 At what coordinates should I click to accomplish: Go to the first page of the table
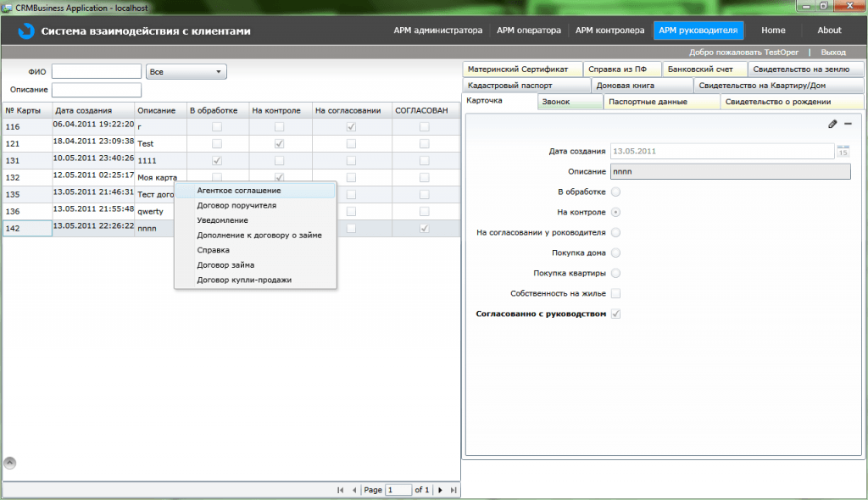pyautogui.click(x=340, y=490)
